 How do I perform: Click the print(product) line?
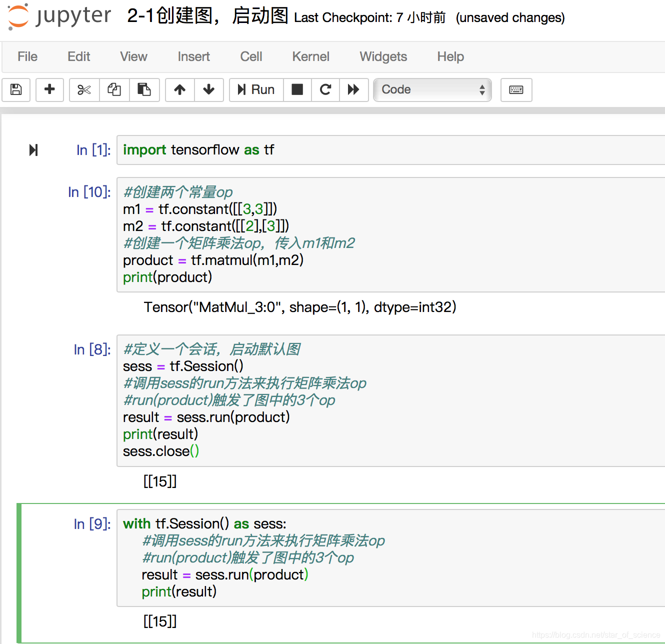pyautogui.click(x=167, y=277)
